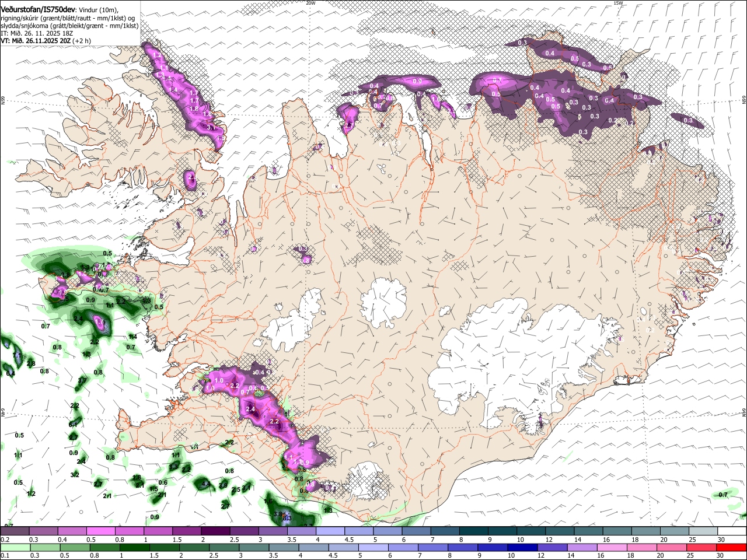Click the 'rigning/skúrir' legend description line
This screenshot has height=560, width=747.
click(x=68, y=18)
